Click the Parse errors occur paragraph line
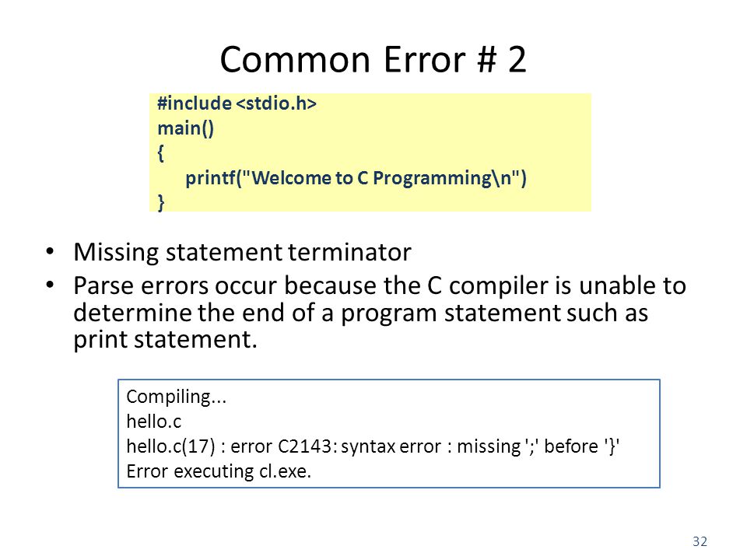This screenshot has width=747, height=560. pos(380,286)
